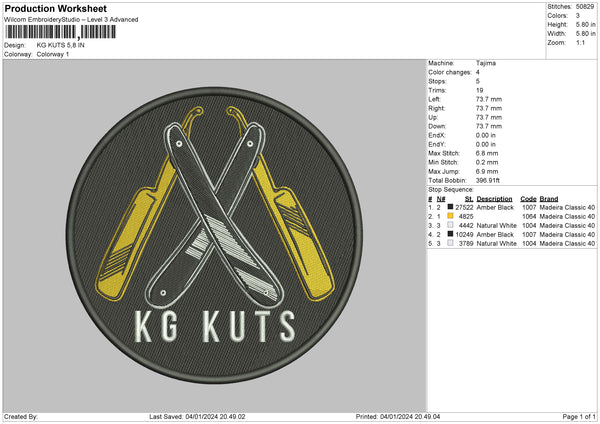Click the 'N#' column header
The image size is (600, 424).
[x=441, y=199]
